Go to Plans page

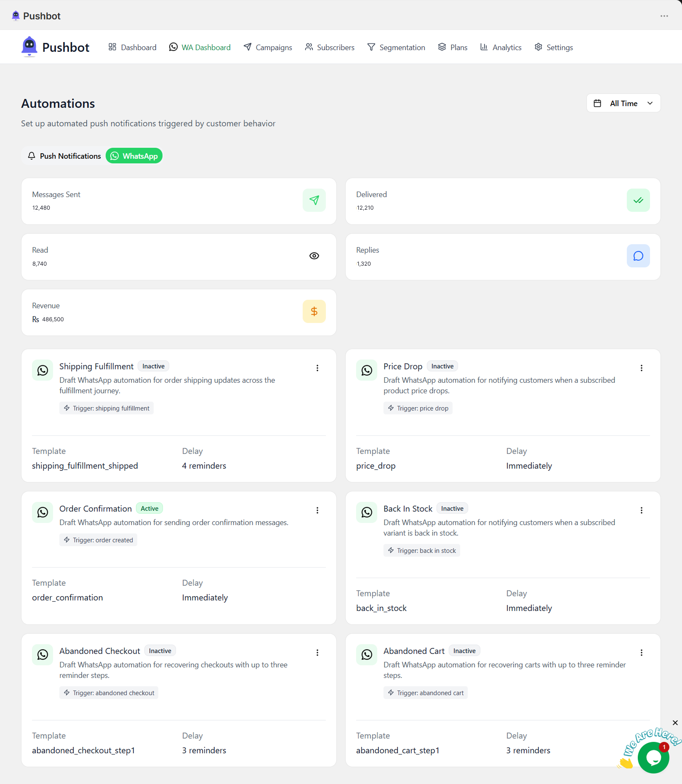click(x=453, y=47)
